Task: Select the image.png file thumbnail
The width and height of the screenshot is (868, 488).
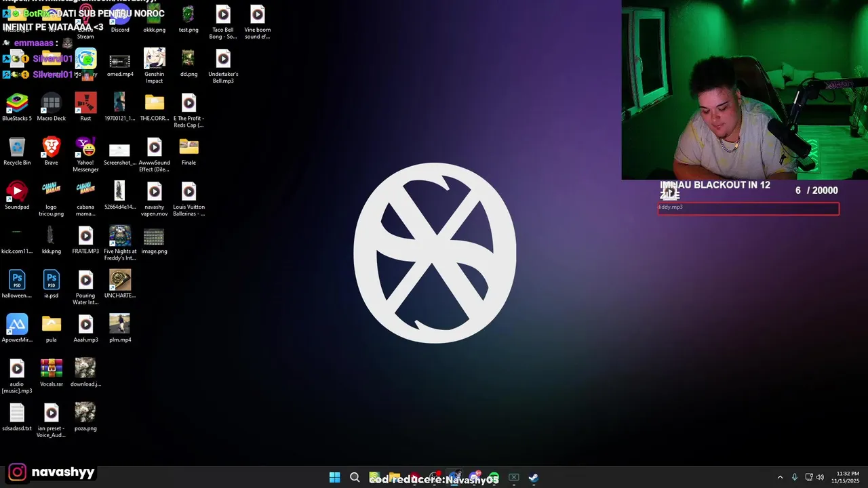Action: click(x=154, y=240)
